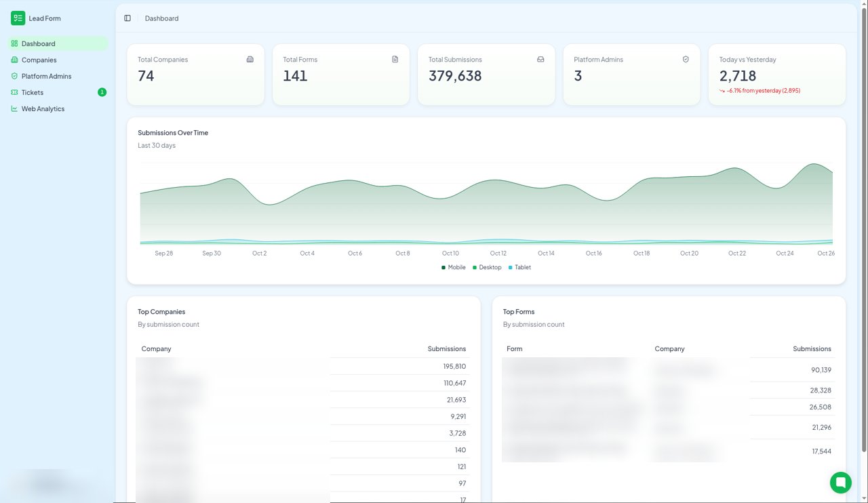Click the shield icon on Platform Admins card
Image resolution: width=868 pixels, height=503 pixels.
pyautogui.click(x=686, y=60)
